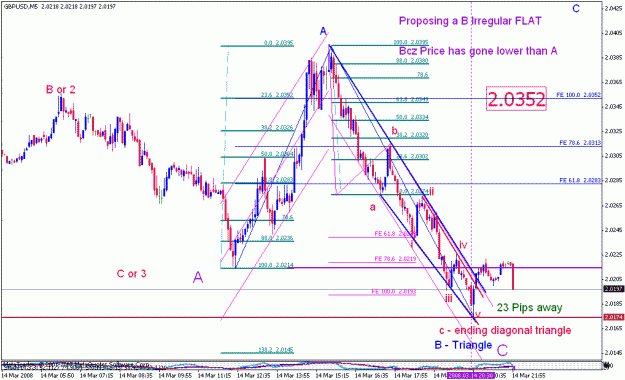The image size is (625, 380).
Task: Select the 2.0305 price axis value
Action: pos(613,156)
